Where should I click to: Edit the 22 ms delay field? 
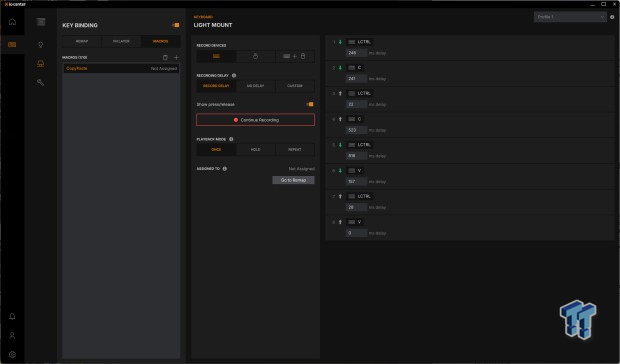pyautogui.click(x=356, y=104)
